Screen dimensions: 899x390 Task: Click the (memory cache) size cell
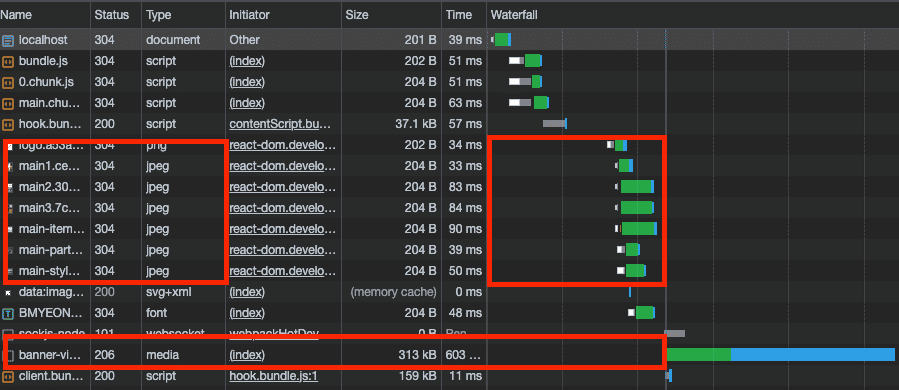[x=393, y=292]
